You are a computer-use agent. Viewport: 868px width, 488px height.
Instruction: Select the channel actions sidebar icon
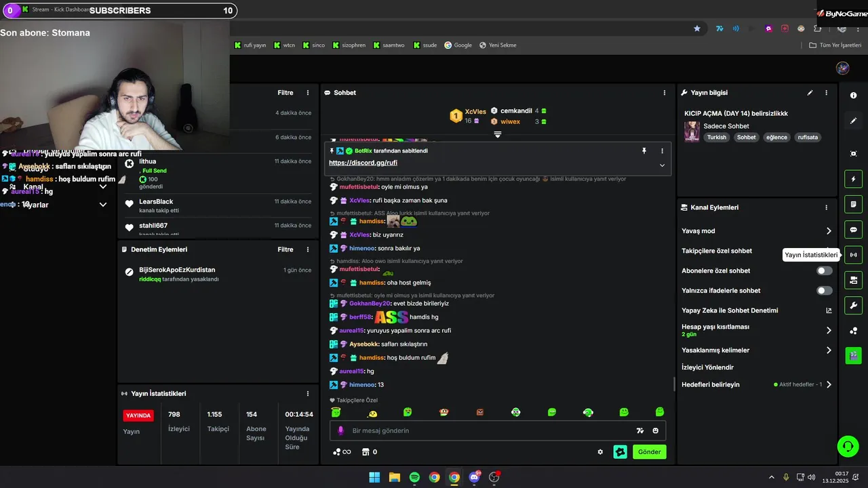[853, 280]
